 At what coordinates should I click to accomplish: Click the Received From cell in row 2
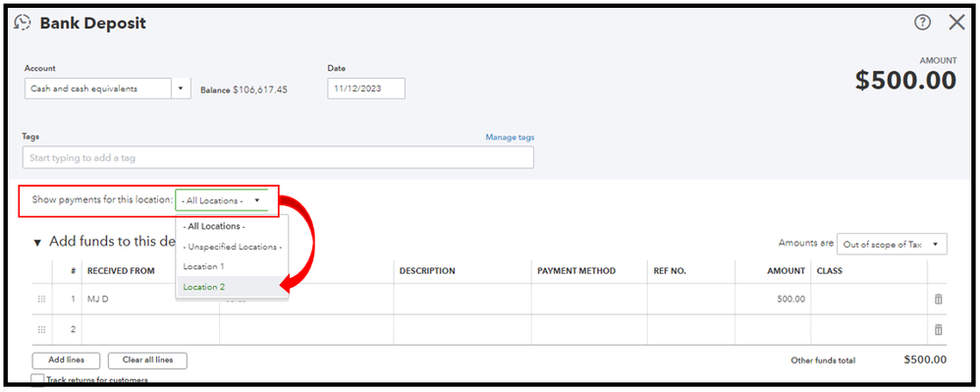click(x=150, y=329)
